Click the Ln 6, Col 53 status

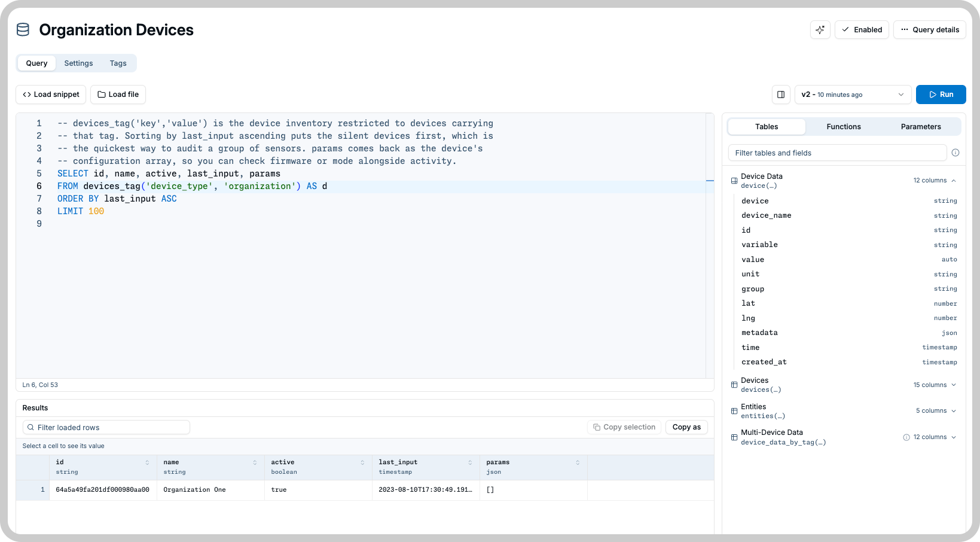tap(40, 385)
